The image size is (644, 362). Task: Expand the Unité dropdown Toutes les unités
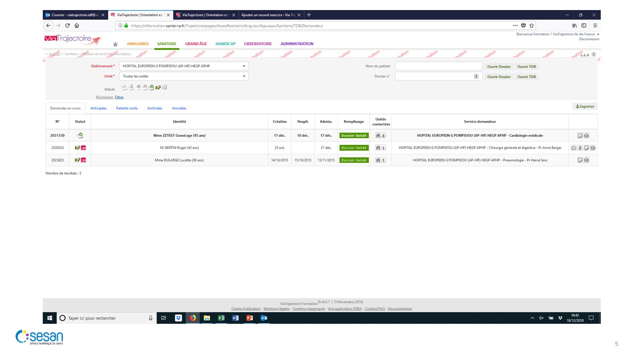tap(245, 76)
